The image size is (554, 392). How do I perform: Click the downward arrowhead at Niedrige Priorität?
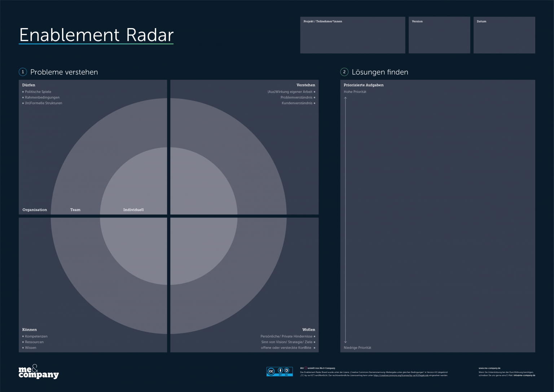(x=345, y=342)
